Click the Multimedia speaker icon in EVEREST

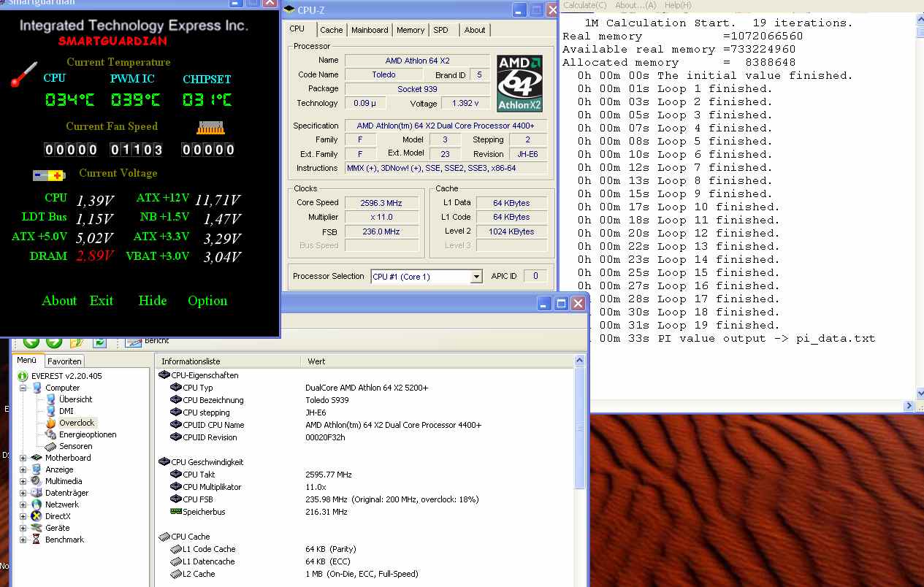pyautogui.click(x=37, y=481)
